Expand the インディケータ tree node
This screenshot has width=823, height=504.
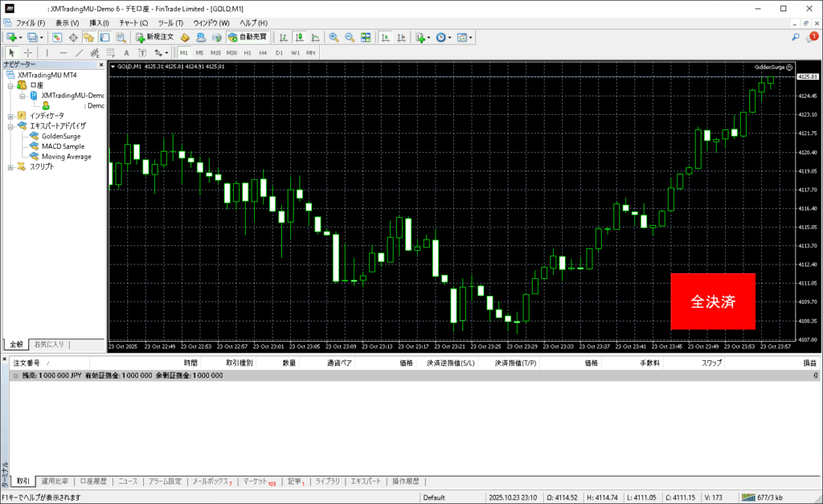10,115
